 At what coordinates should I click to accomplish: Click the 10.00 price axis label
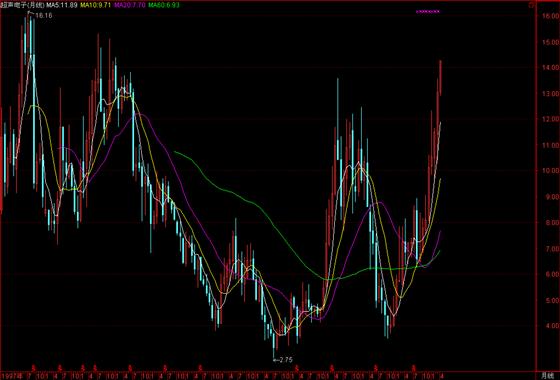[550, 170]
